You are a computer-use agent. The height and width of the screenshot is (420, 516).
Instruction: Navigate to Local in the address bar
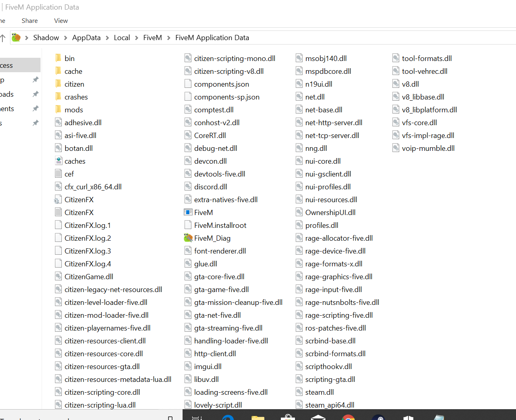coord(122,38)
